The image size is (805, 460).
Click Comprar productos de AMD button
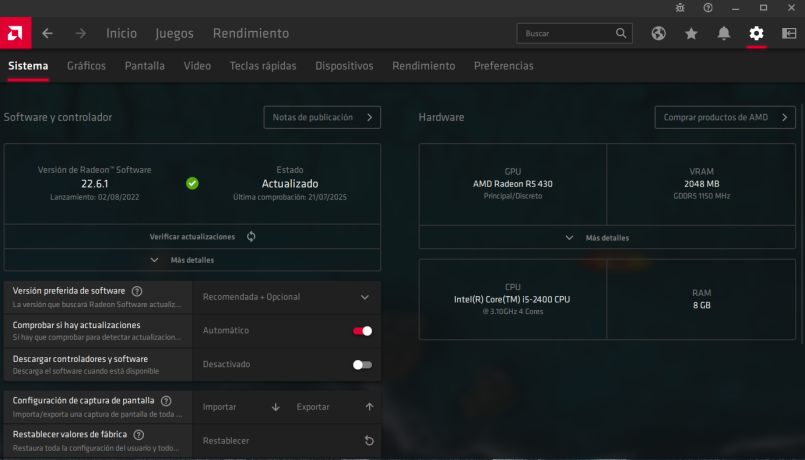point(725,118)
